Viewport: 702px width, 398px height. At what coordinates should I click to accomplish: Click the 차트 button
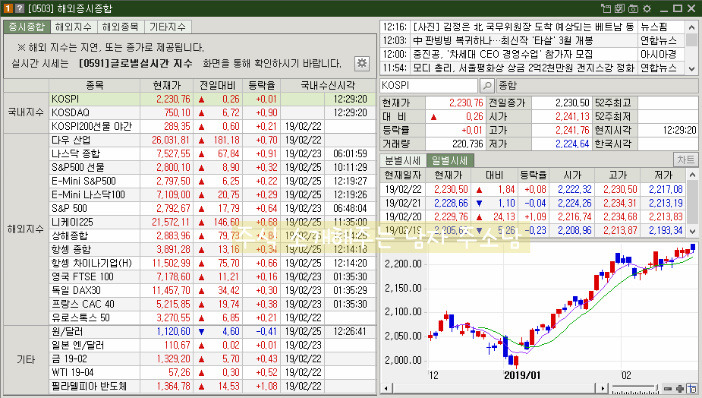pyautogui.click(x=685, y=160)
